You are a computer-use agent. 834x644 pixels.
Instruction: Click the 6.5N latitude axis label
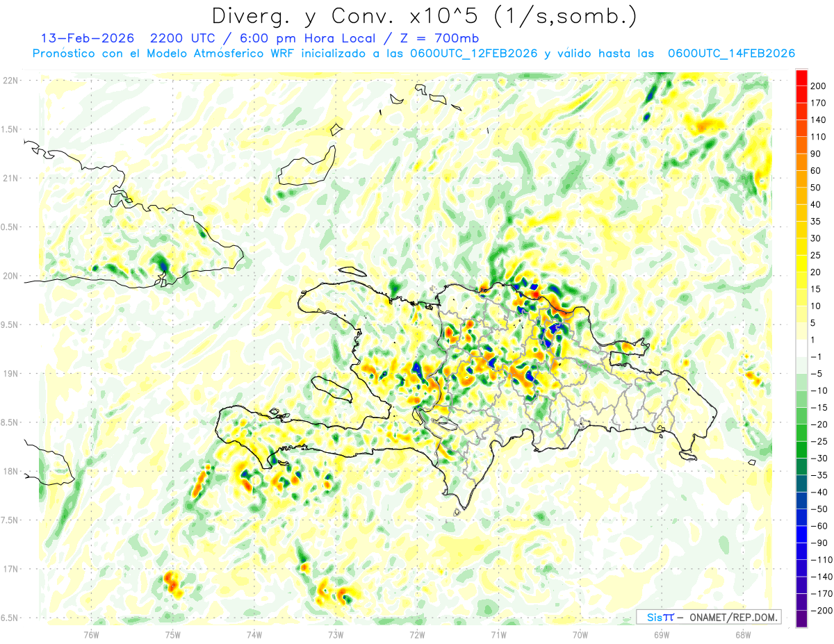[10, 618]
